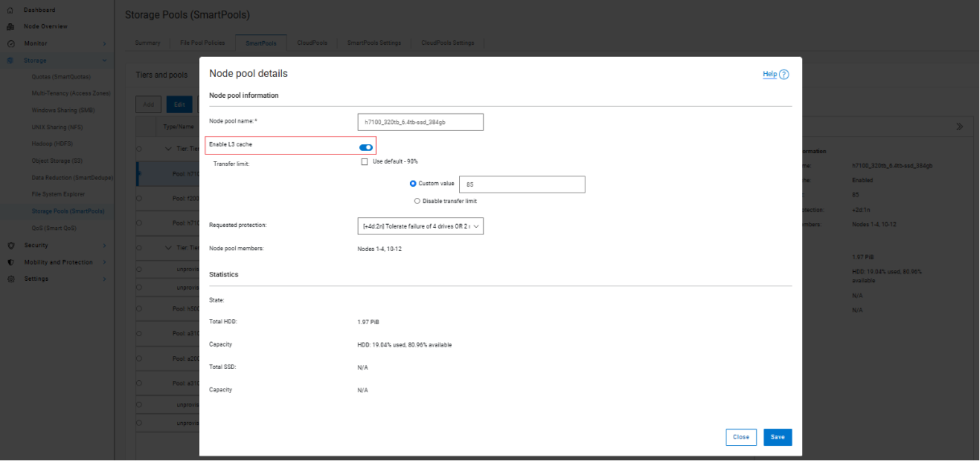Click the Help question mark icon
Image resolution: width=980 pixels, height=461 pixels.
coord(784,74)
